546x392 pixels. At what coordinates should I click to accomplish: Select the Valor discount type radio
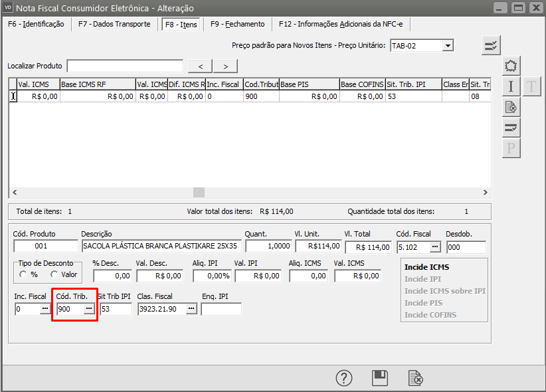click(54, 274)
